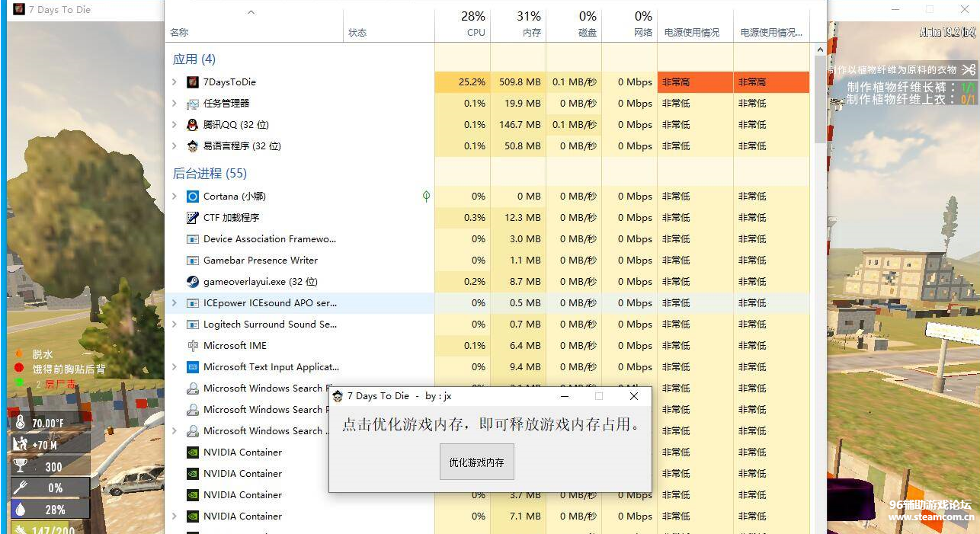
Task: Expand the ICEpower ICEsound APO service row
Action: pyautogui.click(x=175, y=303)
